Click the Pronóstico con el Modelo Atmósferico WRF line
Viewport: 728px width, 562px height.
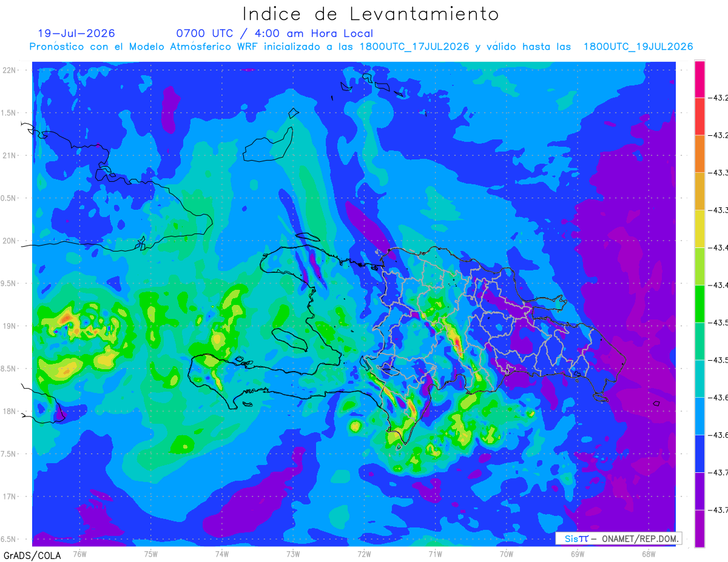[362, 47]
